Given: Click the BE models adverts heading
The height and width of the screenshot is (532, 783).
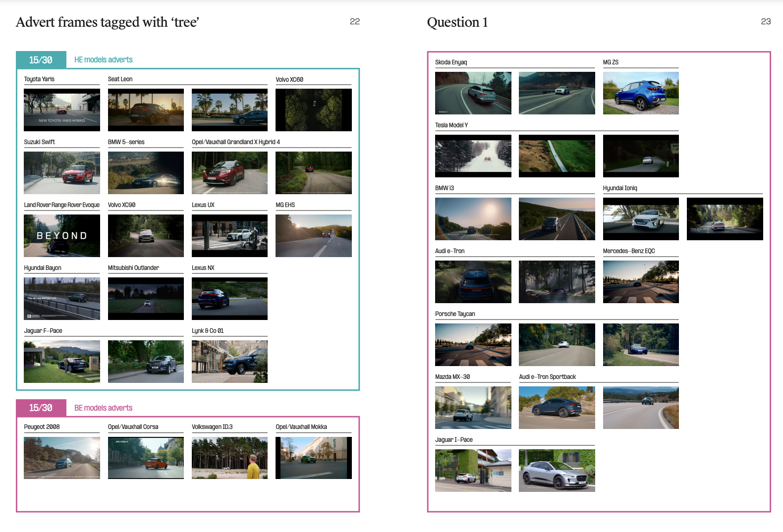Looking at the screenshot, I should 104,408.
